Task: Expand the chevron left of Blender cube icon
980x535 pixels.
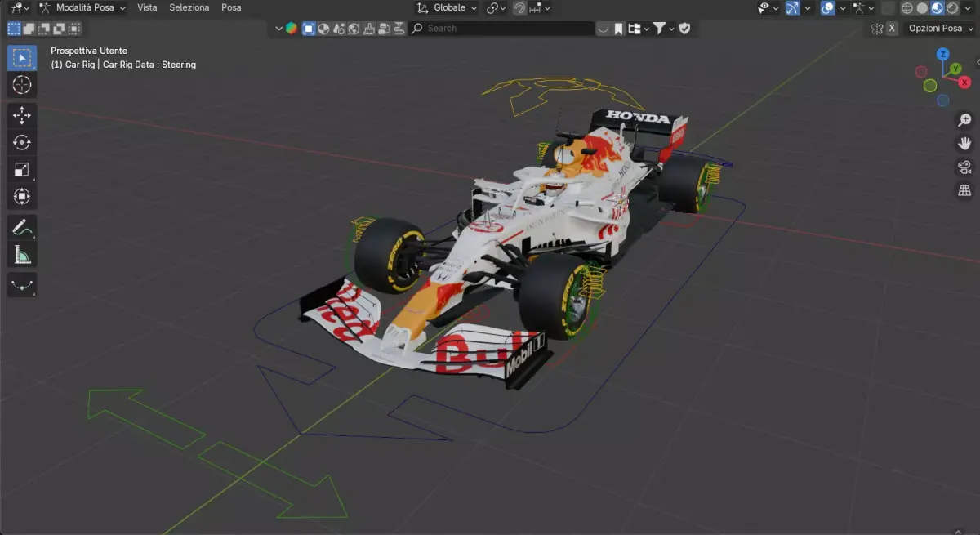Action: coord(278,29)
